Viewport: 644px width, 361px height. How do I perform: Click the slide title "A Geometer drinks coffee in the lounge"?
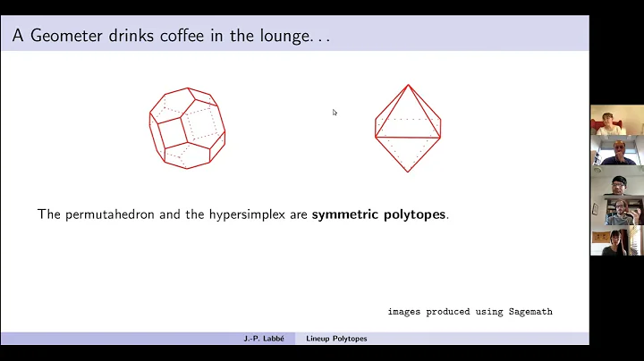click(171, 36)
